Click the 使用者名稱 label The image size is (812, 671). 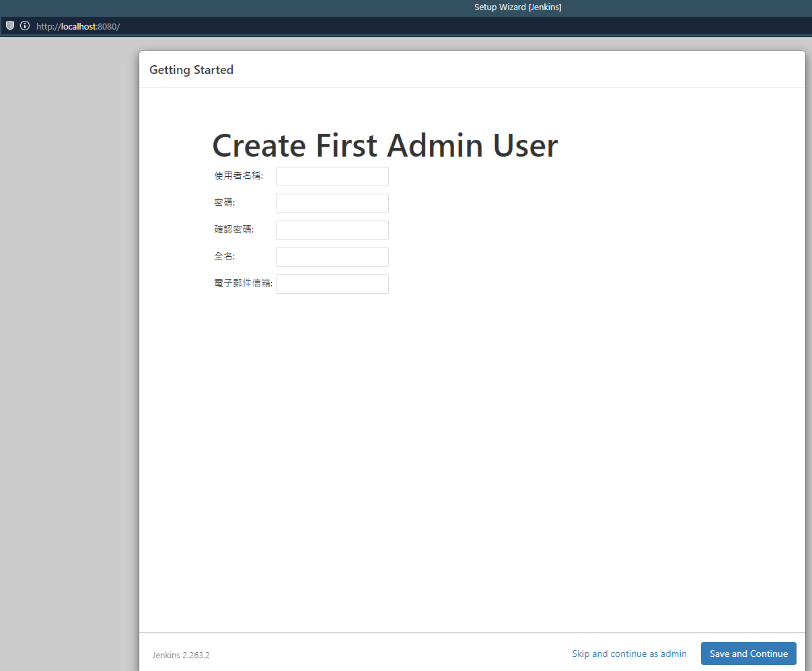(239, 175)
